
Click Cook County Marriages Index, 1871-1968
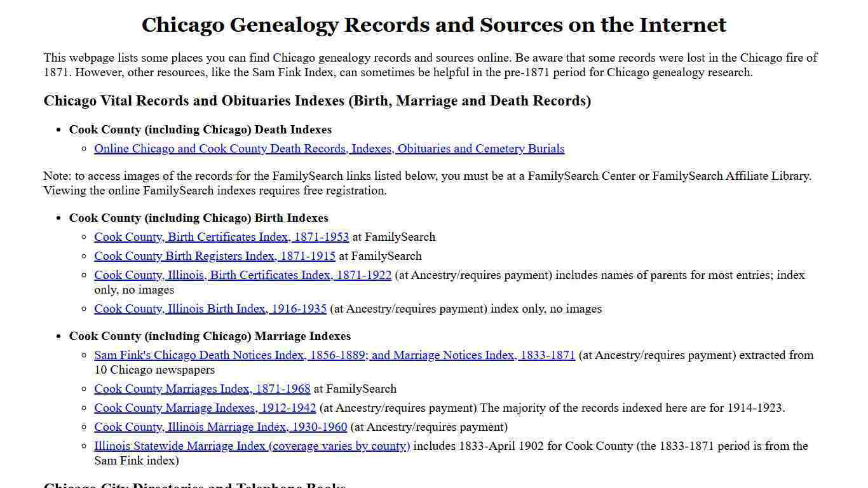point(202,389)
